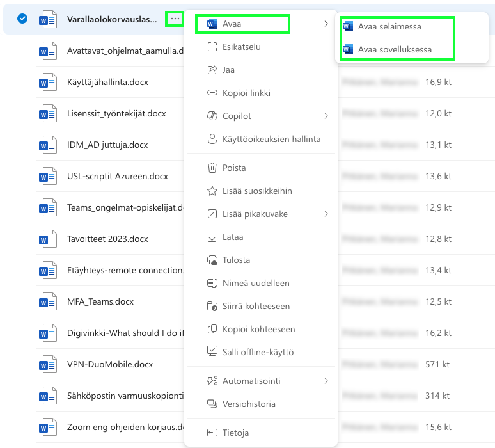
Task: Click the 15,6 kt size value
Action: tap(438, 427)
